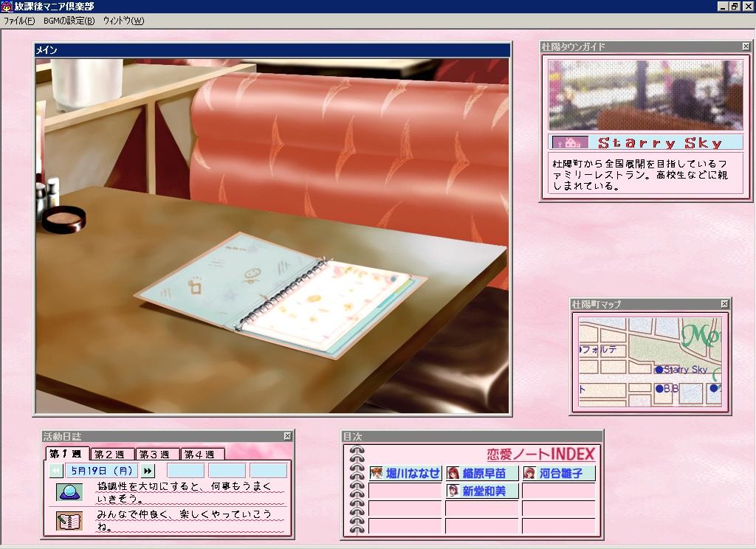Click the crystal ball fortune icon
Screen dimensions: 756x549
pos(69,492)
